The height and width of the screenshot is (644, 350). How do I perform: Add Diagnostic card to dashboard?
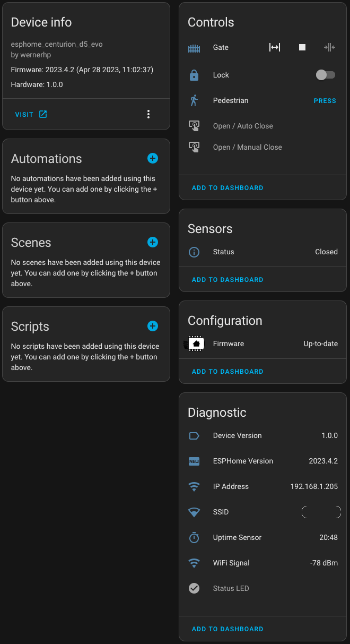coord(227,629)
